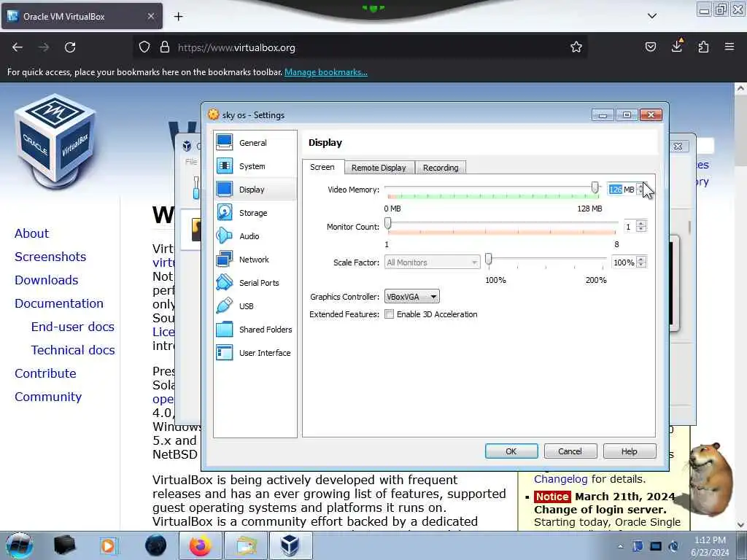The height and width of the screenshot is (560, 747).
Task: Open the Screenshots link on webpage
Action: coord(50,257)
